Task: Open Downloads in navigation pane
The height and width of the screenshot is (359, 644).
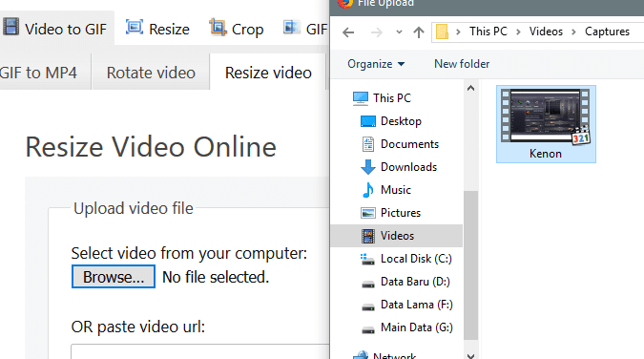Action: coord(408,167)
